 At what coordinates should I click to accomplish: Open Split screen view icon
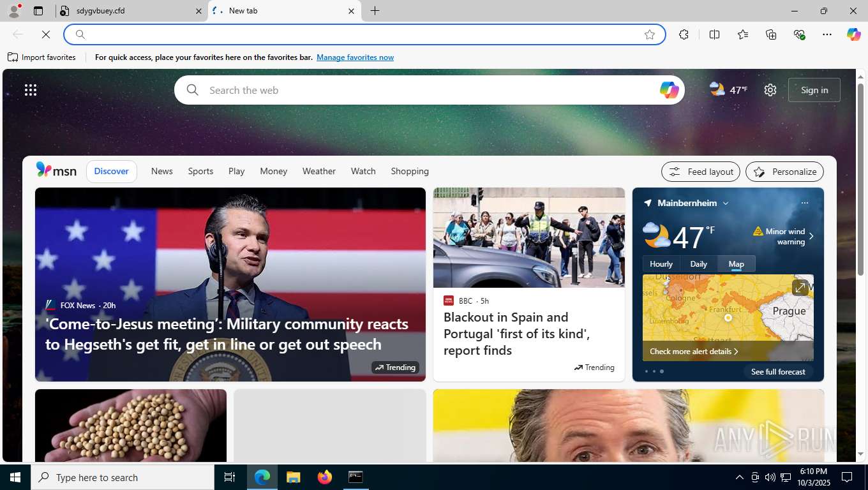point(714,34)
